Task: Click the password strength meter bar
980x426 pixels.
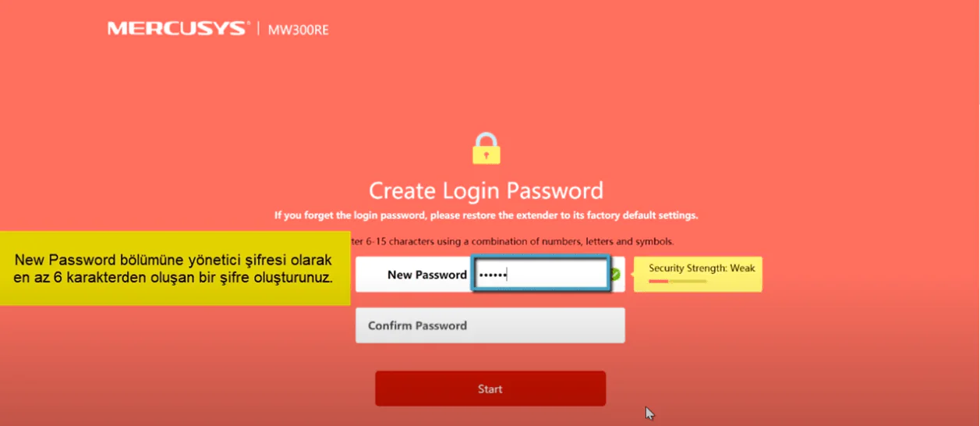Action: click(678, 281)
